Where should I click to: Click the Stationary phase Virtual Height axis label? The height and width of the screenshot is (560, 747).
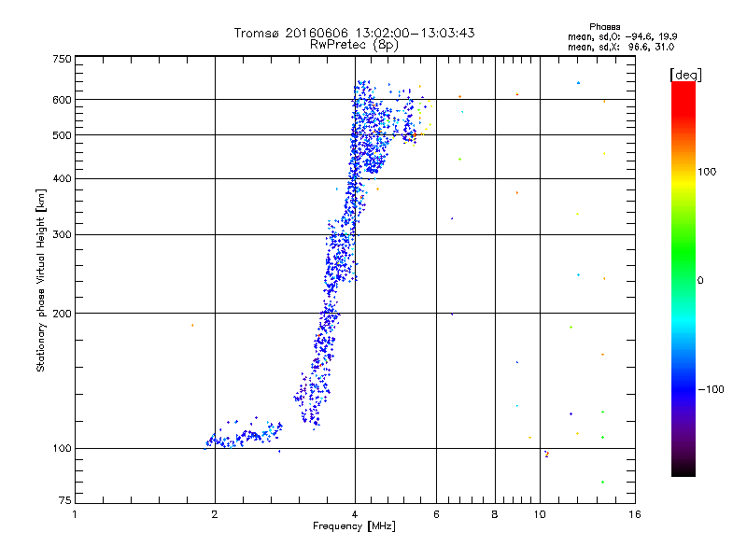tap(41, 280)
